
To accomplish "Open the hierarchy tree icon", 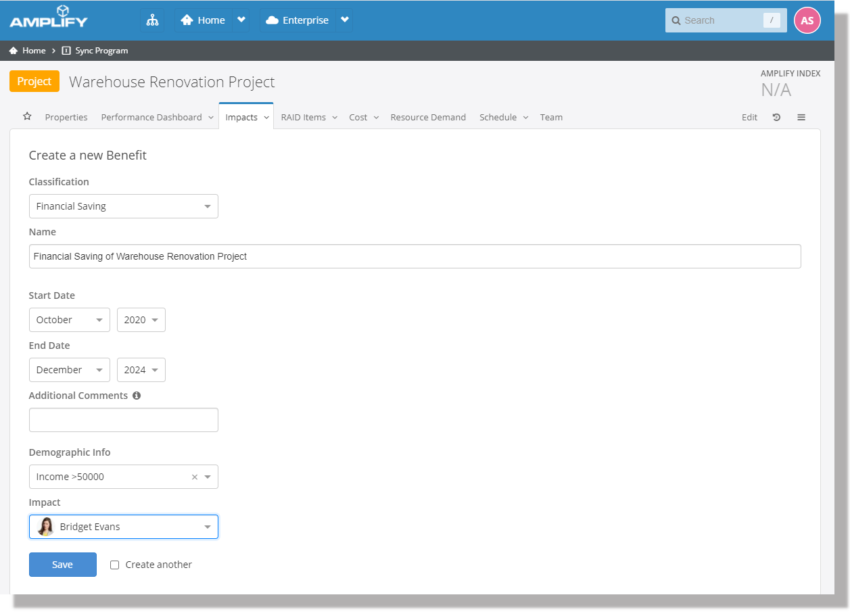I will coord(152,20).
